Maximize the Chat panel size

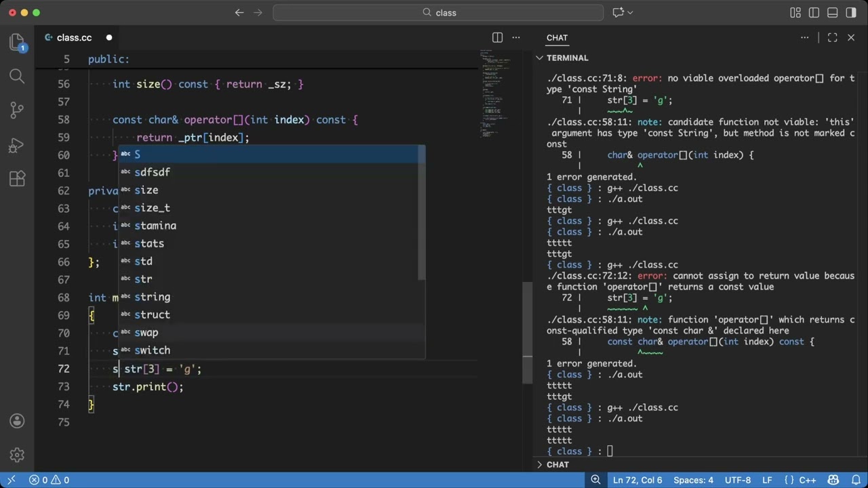point(833,38)
